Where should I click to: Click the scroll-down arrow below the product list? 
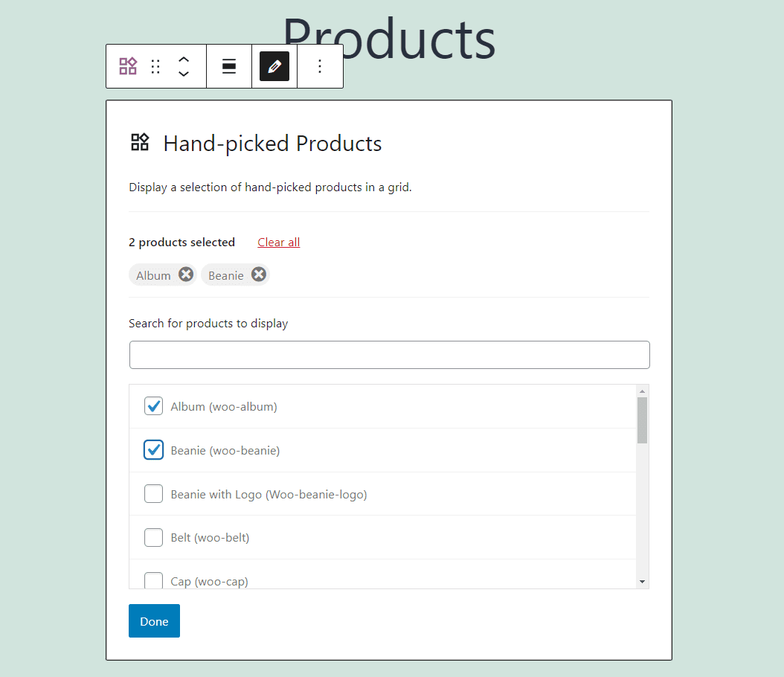pos(642,580)
